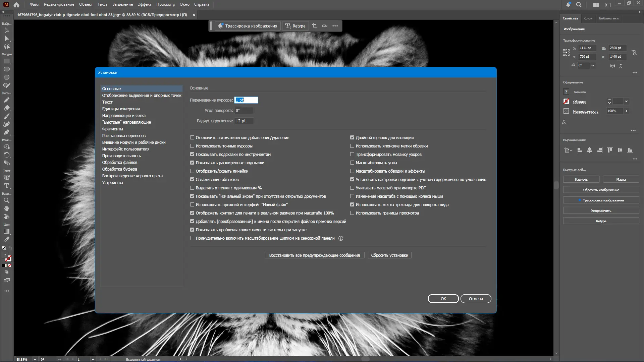Pick the Eyedropper tool

[6, 240]
